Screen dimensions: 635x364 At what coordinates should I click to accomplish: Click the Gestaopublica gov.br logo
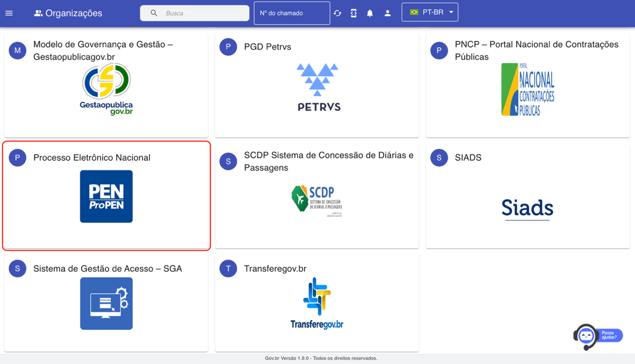point(106,89)
